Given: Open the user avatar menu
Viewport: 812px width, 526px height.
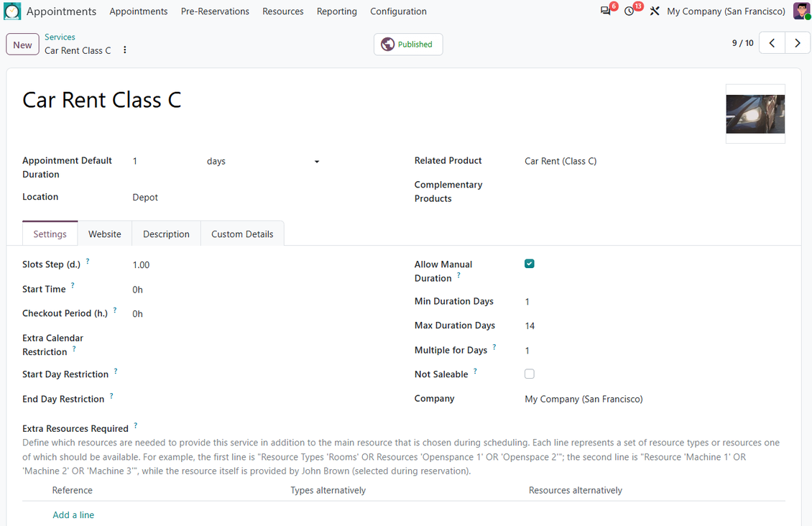Looking at the screenshot, I should click(x=801, y=11).
